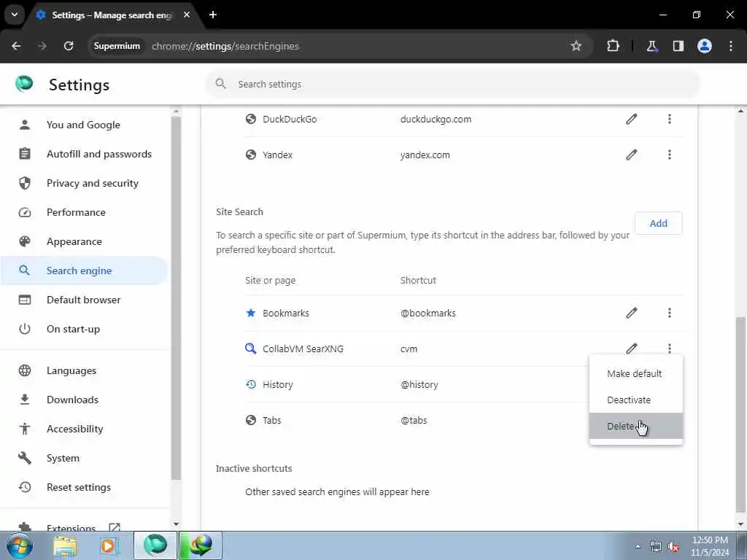
Task: Click the History row clock icon
Action: tap(251, 384)
